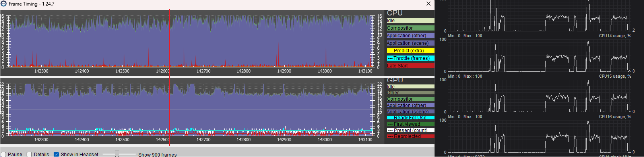Click the CPU Compositor legend entry
Image resolution: width=644 pixels, height=157 pixels.
410,28
